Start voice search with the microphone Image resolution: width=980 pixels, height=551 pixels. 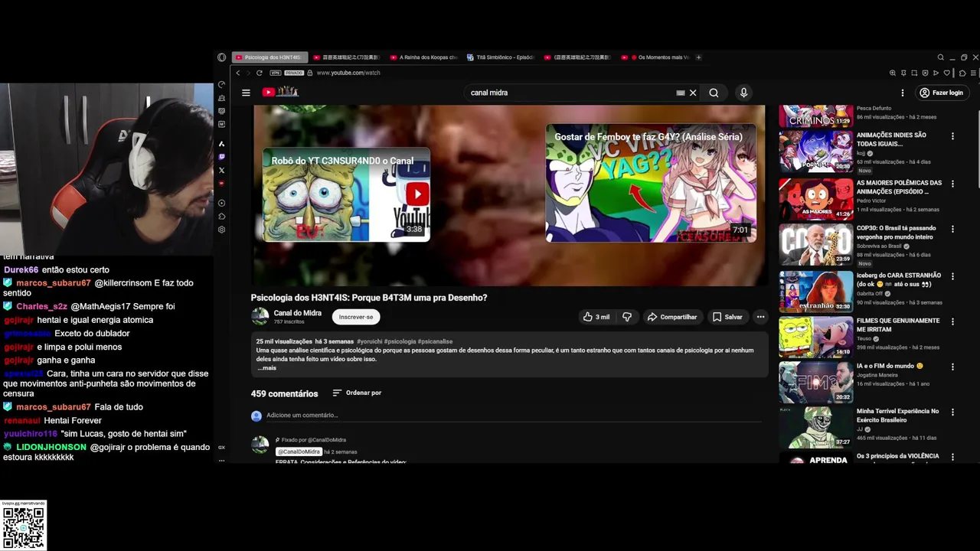coord(743,93)
